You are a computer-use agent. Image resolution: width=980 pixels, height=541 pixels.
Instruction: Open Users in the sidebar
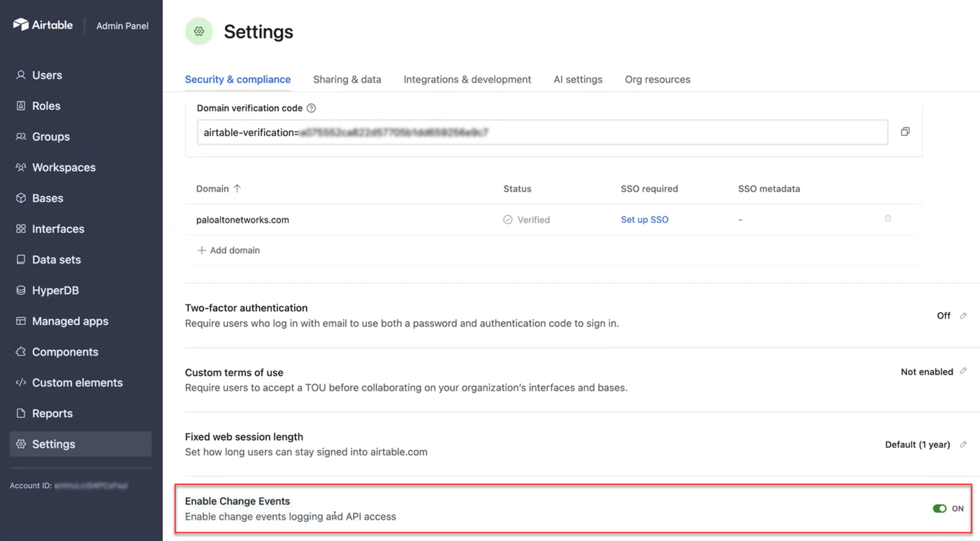coord(47,75)
